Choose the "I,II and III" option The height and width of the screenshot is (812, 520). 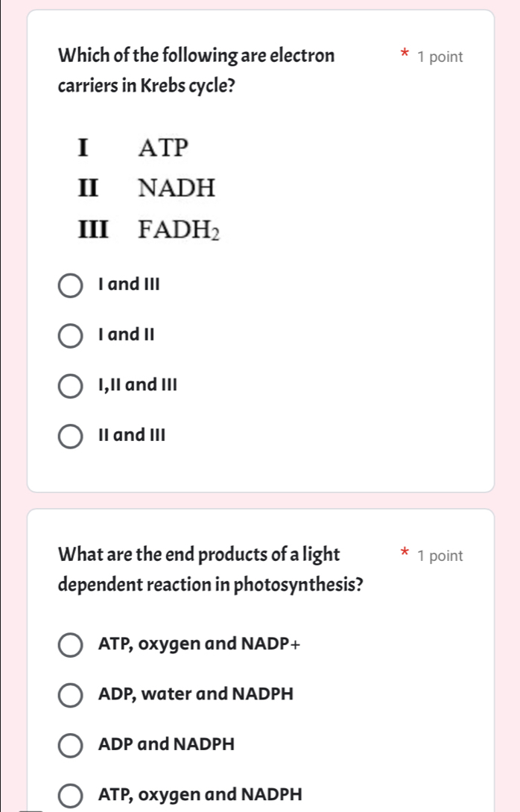136,384
